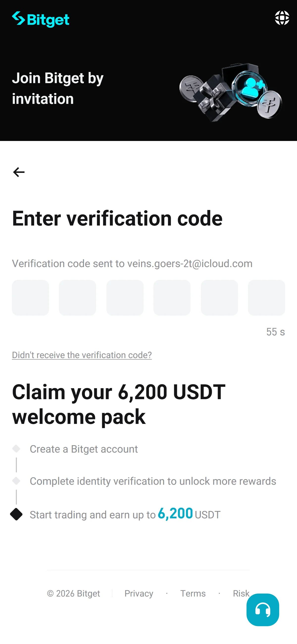297x644 pixels.
Task: Click the 'Create a Bitget account' step diamond
Action: tap(16, 449)
